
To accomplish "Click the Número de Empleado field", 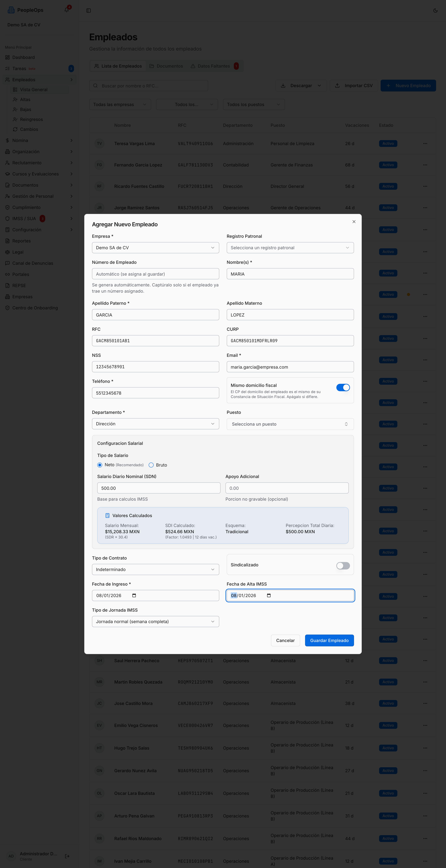I will point(155,274).
